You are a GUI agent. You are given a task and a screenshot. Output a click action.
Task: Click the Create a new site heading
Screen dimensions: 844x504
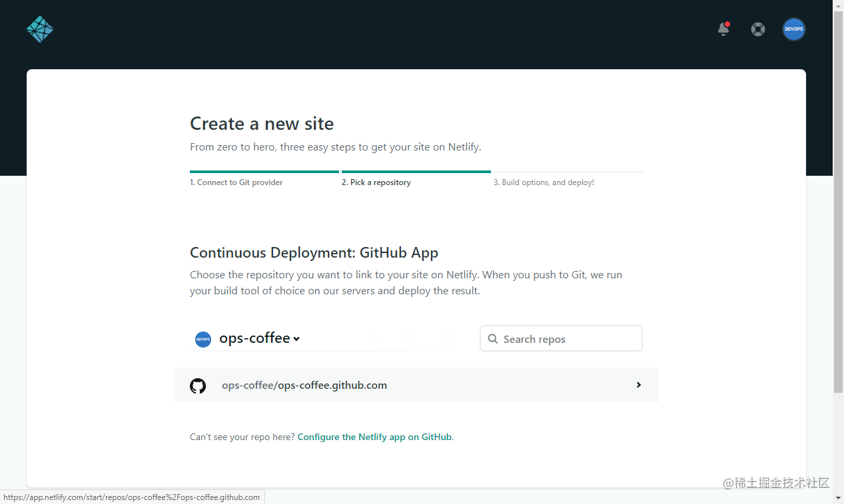coord(262,124)
